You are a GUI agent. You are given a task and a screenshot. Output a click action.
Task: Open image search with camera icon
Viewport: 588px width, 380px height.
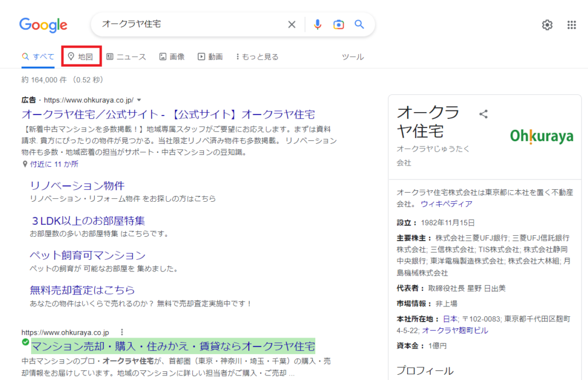(x=339, y=24)
